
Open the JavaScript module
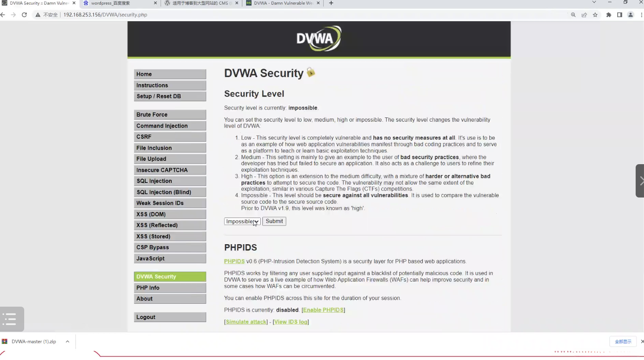click(x=170, y=258)
